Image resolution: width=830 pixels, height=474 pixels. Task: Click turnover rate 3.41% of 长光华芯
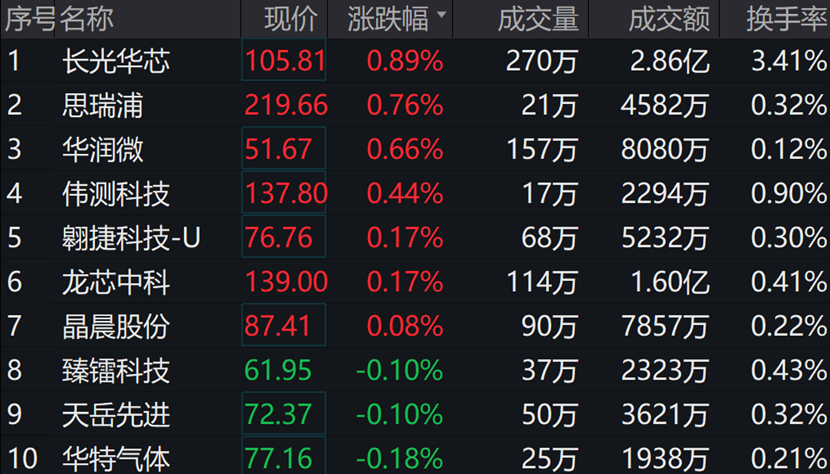789,61
